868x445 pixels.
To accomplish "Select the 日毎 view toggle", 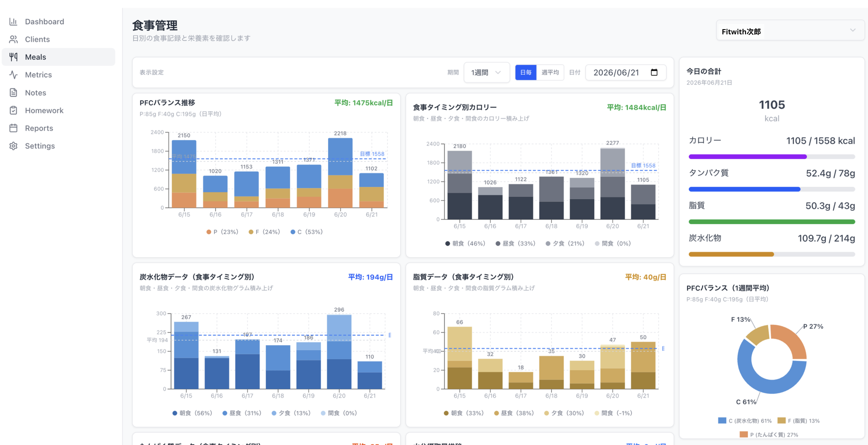I will point(526,72).
